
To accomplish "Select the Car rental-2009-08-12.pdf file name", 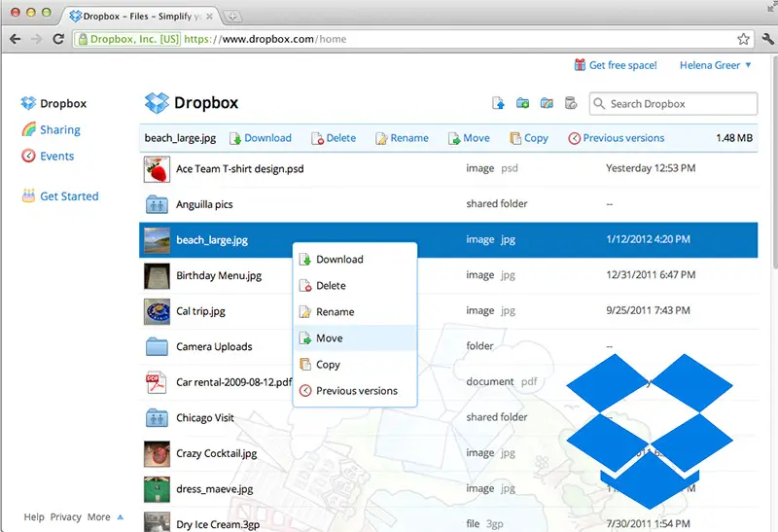I will coord(234,382).
